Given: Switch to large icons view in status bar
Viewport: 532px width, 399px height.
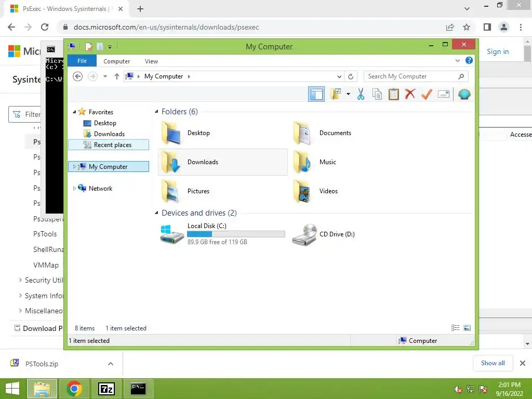Looking at the screenshot, I should [467, 328].
